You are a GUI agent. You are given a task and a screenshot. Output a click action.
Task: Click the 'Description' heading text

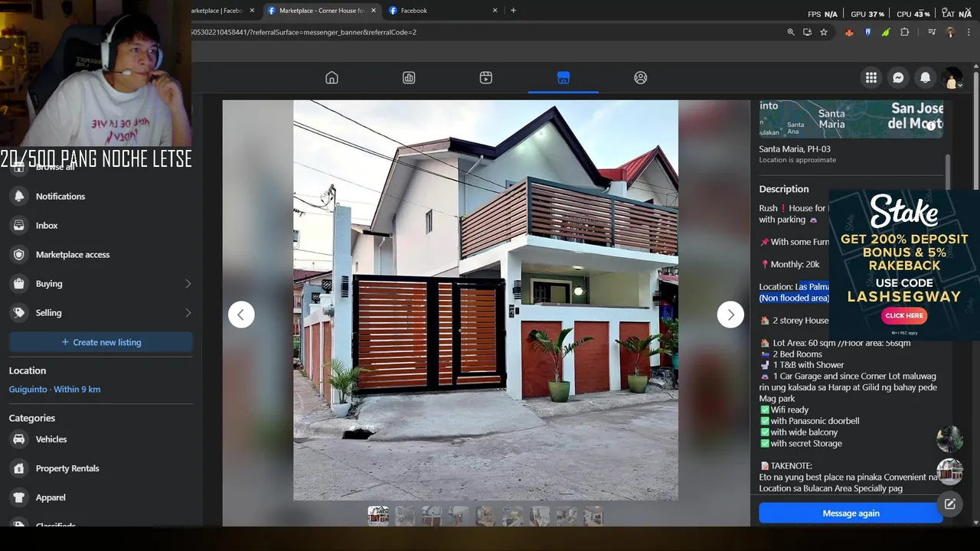(x=784, y=189)
